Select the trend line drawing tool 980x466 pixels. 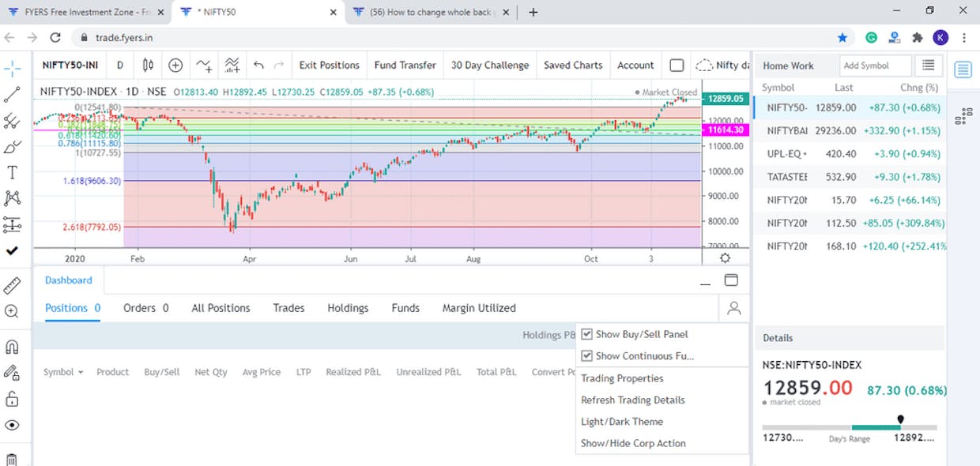(x=12, y=95)
